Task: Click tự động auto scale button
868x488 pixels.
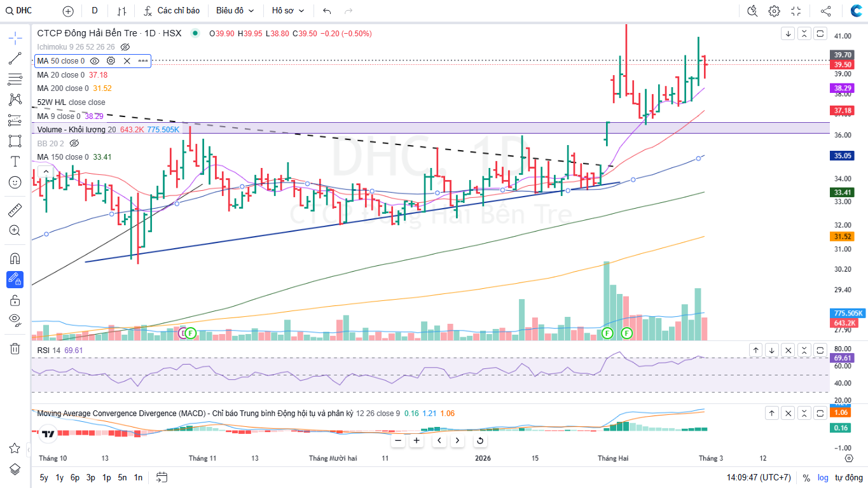Action: (849, 477)
